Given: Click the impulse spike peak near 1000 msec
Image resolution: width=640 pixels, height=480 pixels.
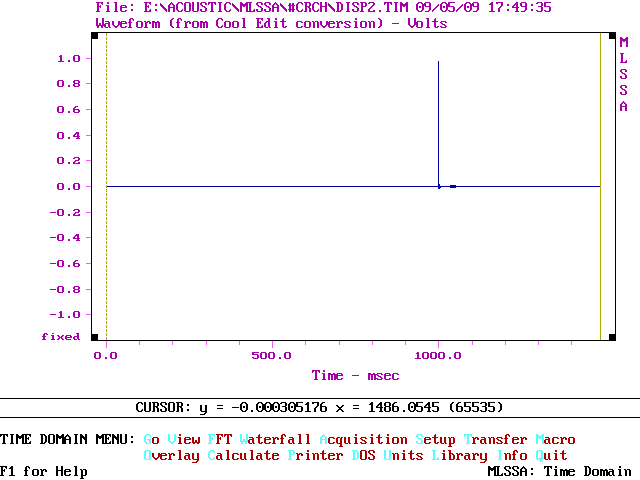Looking at the screenshot, I should click(x=438, y=62).
